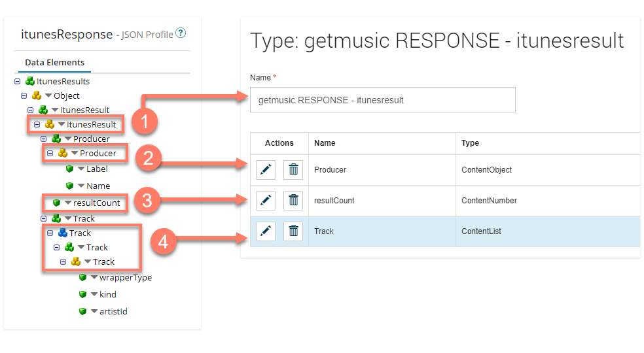Image resolution: width=644 pixels, height=353 pixels.
Task: Collapse the yellow Producer object node
Action: click(x=50, y=153)
